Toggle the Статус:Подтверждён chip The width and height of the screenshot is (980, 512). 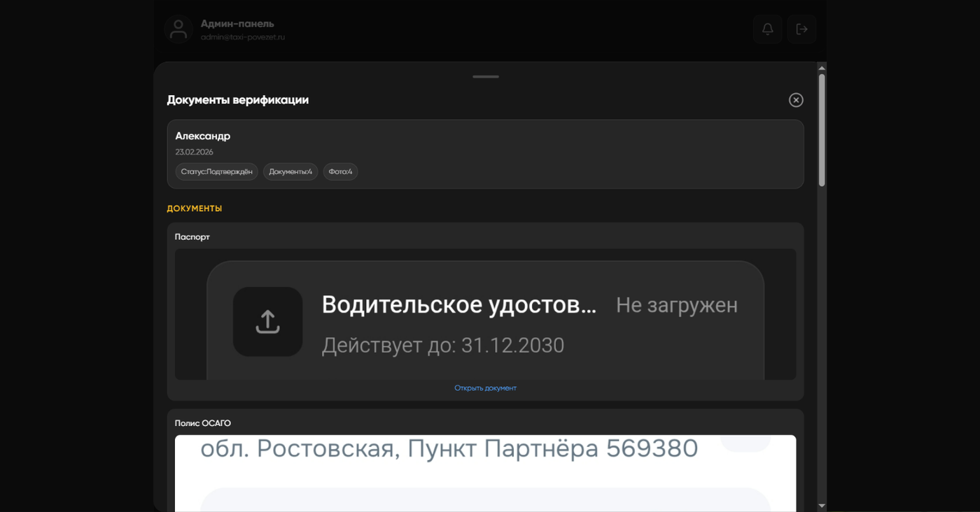(216, 171)
